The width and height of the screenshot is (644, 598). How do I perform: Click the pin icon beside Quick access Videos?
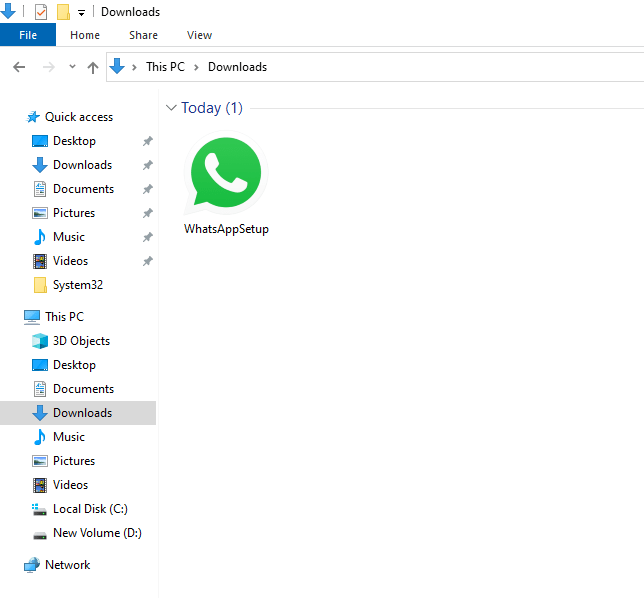(x=147, y=261)
